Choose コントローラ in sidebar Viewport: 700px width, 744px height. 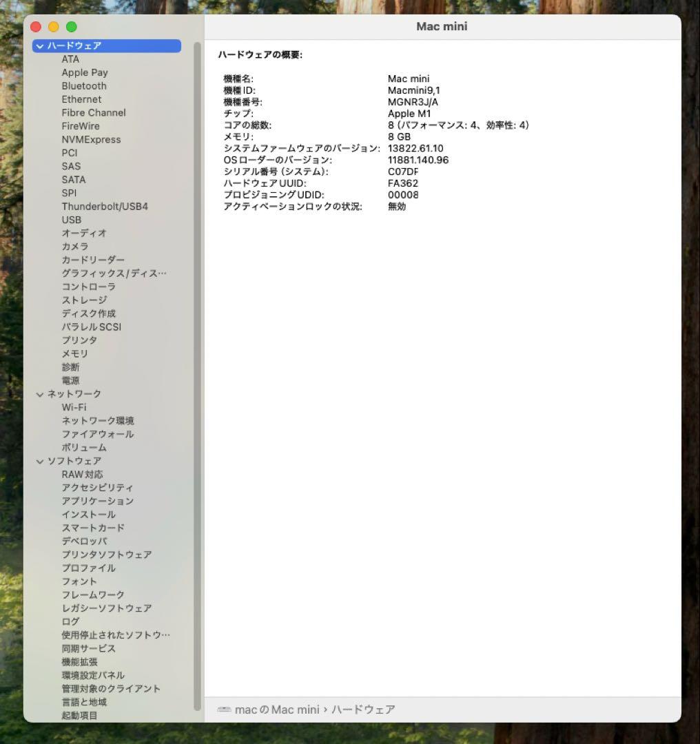click(89, 287)
